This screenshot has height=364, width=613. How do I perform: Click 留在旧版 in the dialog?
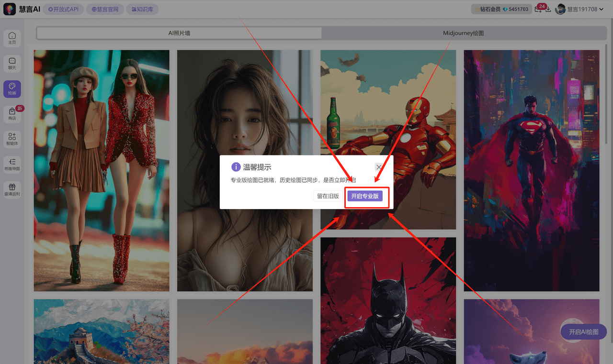tap(328, 196)
